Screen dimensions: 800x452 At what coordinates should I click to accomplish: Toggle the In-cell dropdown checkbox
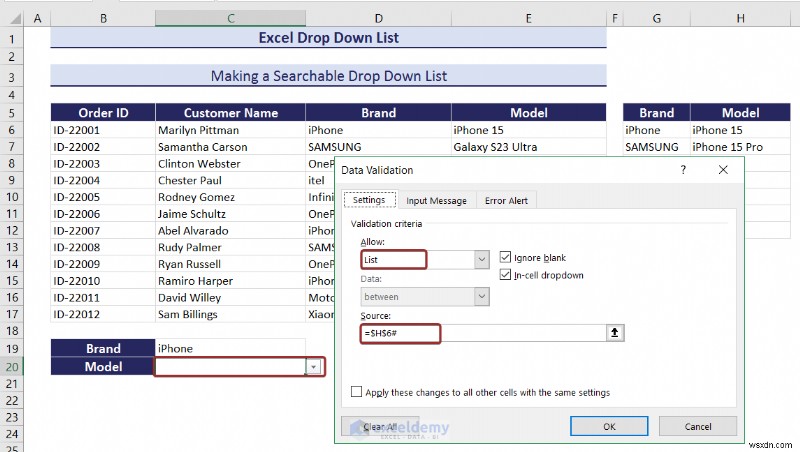[505, 275]
